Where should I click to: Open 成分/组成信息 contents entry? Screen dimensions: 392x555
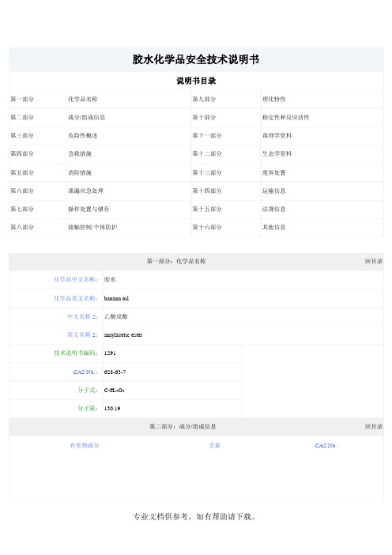(87, 117)
